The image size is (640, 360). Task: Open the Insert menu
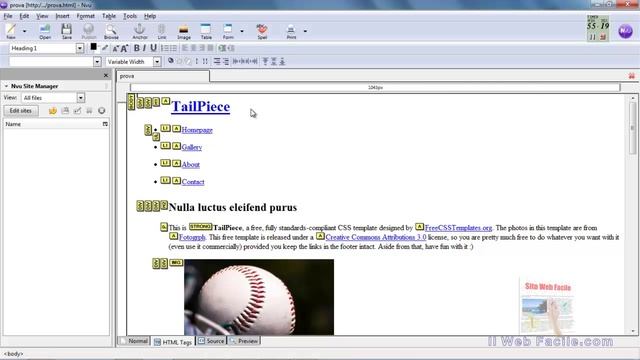tap(62, 16)
